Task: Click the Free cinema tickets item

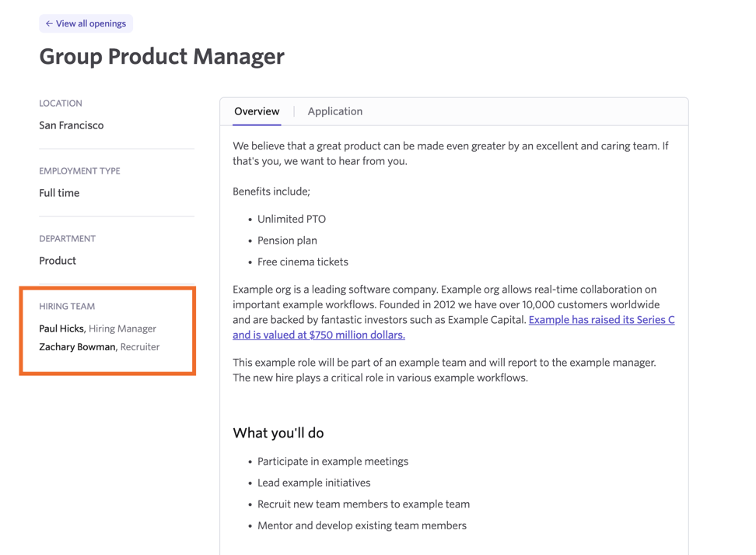Action: click(303, 262)
